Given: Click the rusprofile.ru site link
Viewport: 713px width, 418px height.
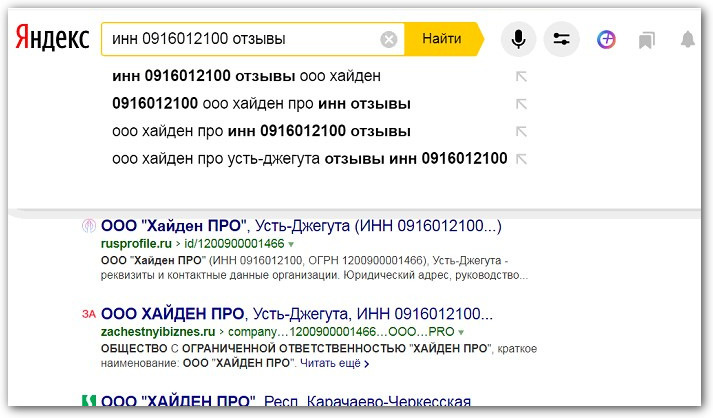Looking at the screenshot, I should coord(136,244).
